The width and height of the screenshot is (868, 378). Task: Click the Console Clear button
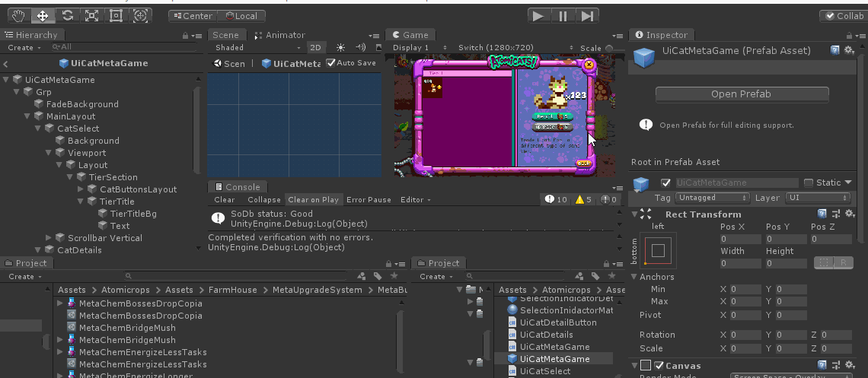224,199
